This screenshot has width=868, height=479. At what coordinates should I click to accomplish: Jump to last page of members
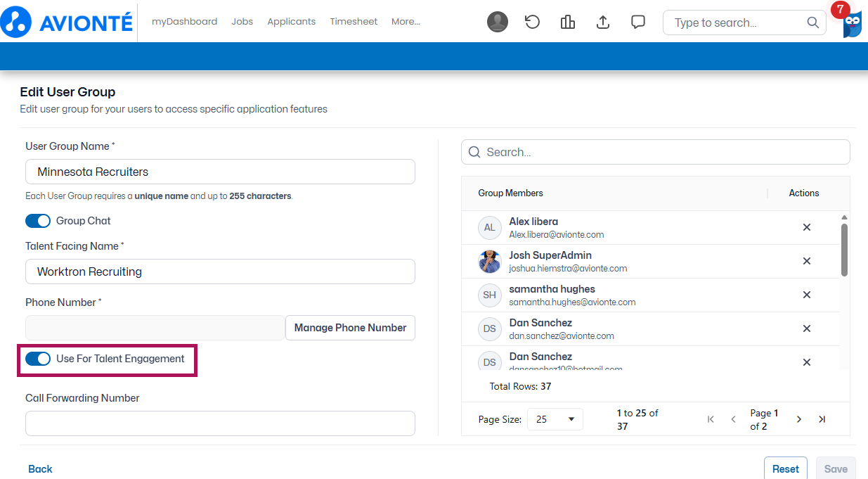[822, 419]
